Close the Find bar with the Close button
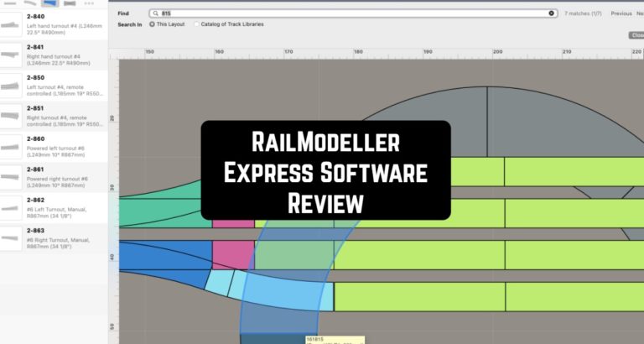The width and height of the screenshot is (644, 344). [x=636, y=35]
